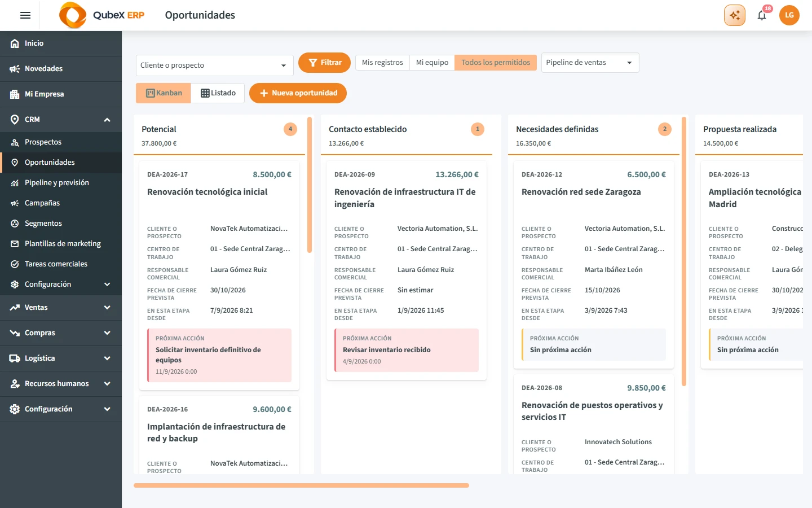Switch to Kanban view

pyautogui.click(x=164, y=93)
